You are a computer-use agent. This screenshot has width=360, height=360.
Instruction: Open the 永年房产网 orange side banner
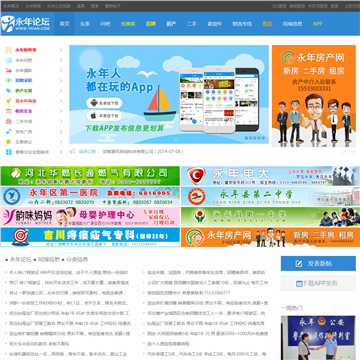click(314, 96)
